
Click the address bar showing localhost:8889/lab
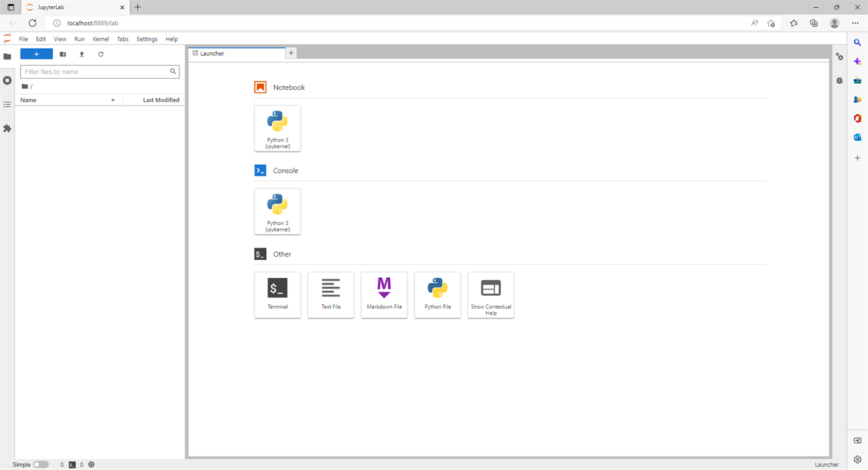(397, 23)
